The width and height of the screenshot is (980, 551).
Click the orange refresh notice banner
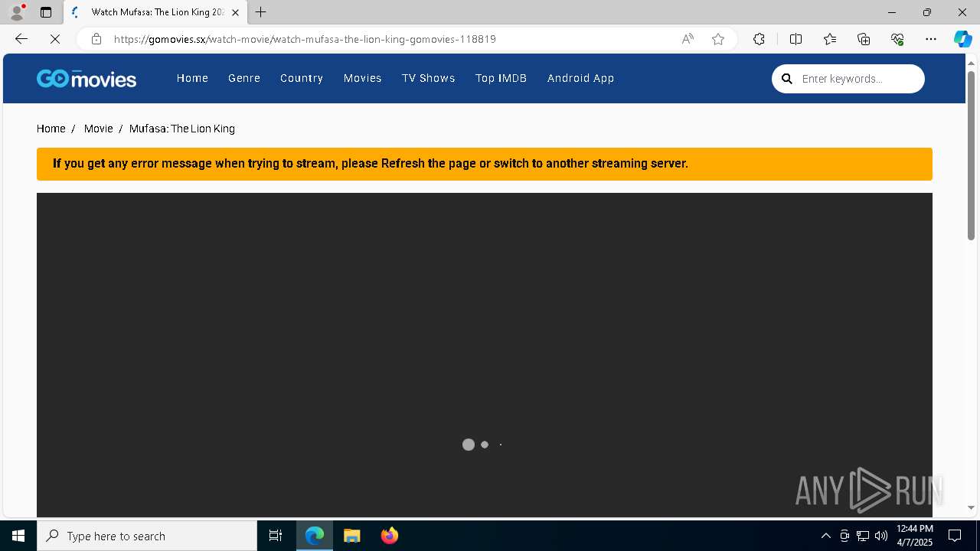[x=485, y=164]
